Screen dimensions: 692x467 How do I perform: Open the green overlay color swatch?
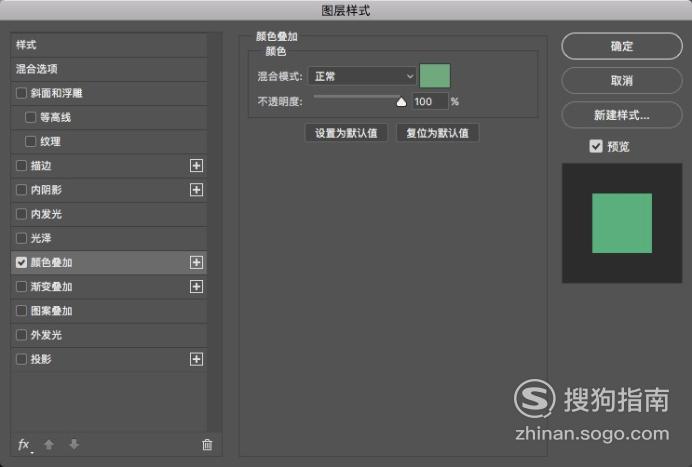point(435,75)
